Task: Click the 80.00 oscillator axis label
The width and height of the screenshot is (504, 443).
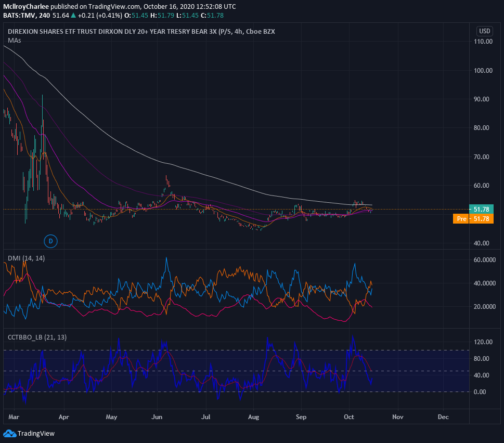Action: tap(482, 359)
